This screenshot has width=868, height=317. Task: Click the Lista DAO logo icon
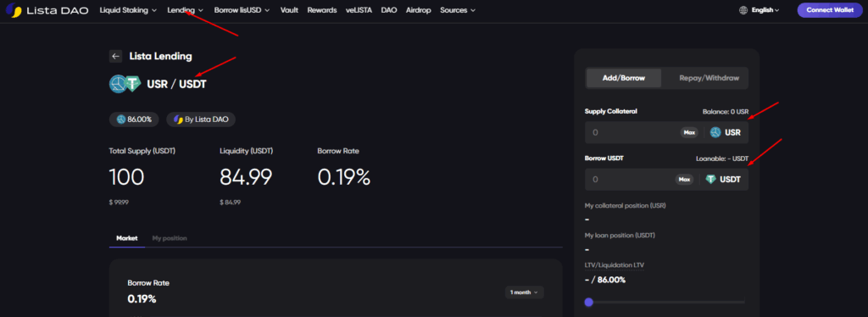tap(14, 10)
